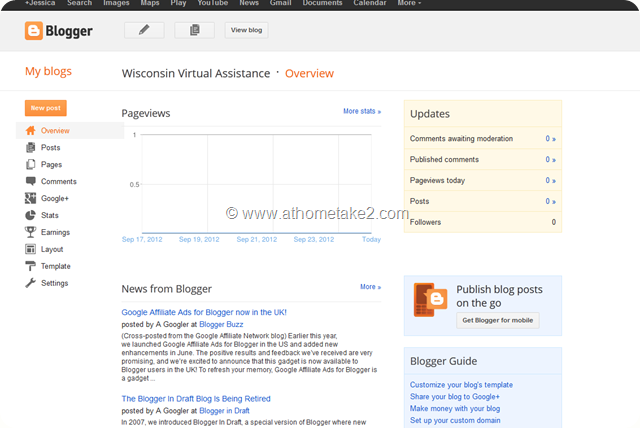640x428 pixels.
Task: Open Earnings section label in sidebar
Action: coord(55,233)
